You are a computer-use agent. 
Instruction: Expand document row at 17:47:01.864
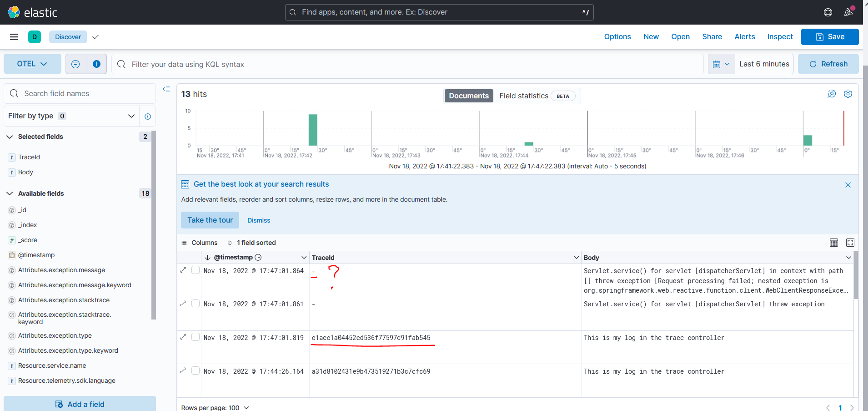click(183, 270)
